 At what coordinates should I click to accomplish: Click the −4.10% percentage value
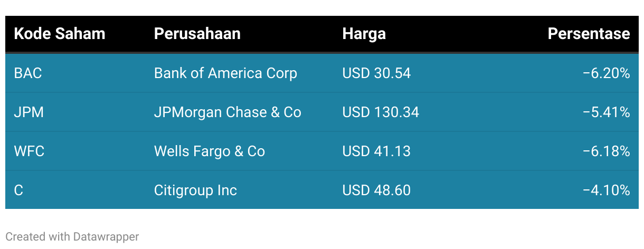pyautogui.click(x=606, y=190)
